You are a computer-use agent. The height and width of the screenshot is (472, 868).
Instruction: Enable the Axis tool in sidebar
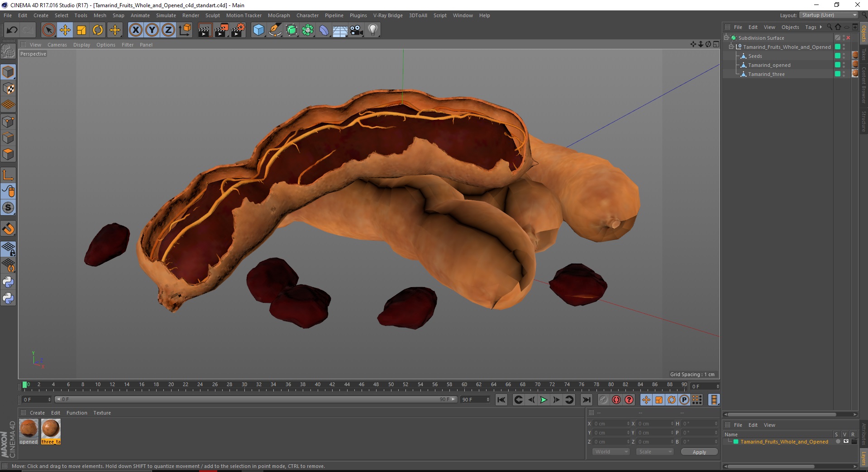point(8,175)
